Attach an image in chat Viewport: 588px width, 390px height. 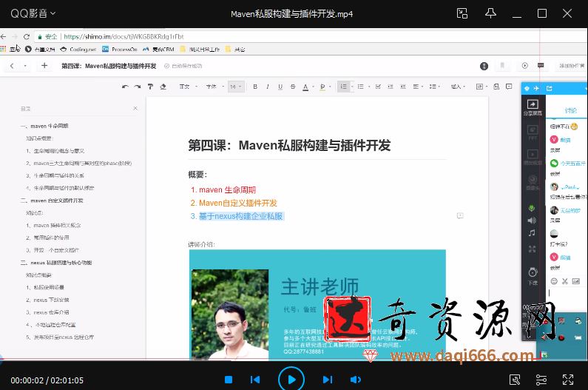pyautogui.click(x=576, y=281)
